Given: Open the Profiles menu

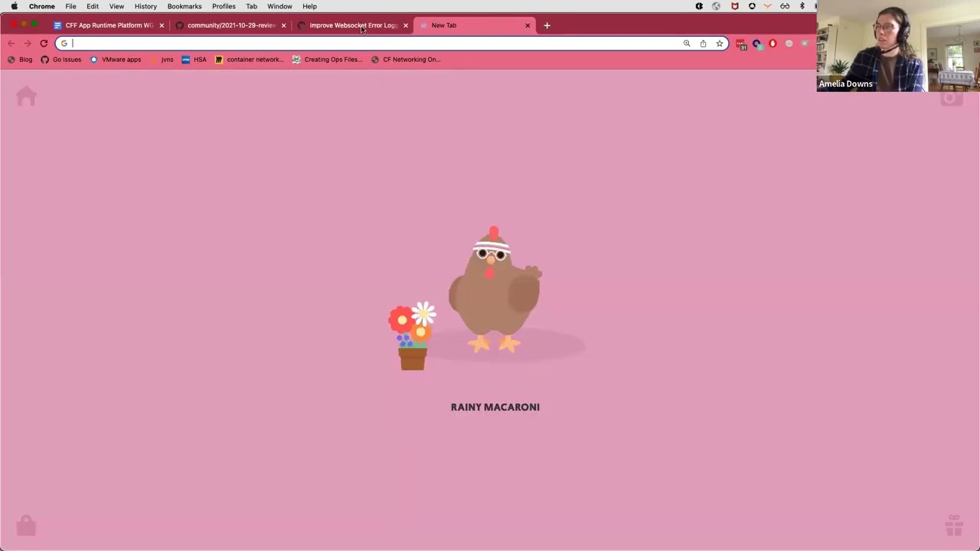Looking at the screenshot, I should pyautogui.click(x=224, y=6).
